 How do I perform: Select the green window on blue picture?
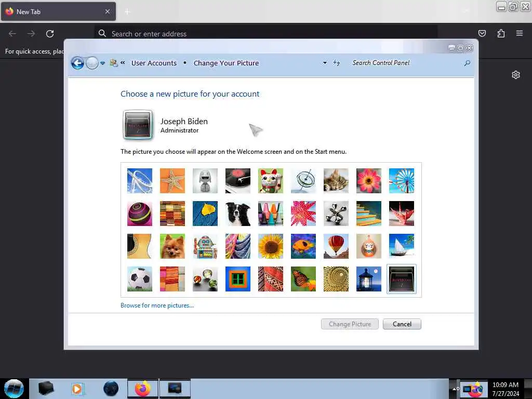[238, 279]
